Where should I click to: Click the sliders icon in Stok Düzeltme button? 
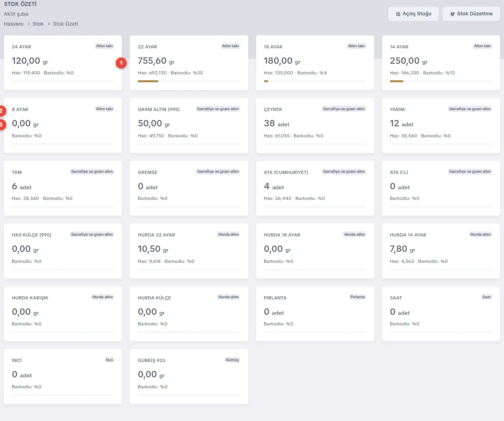pos(452,14)
